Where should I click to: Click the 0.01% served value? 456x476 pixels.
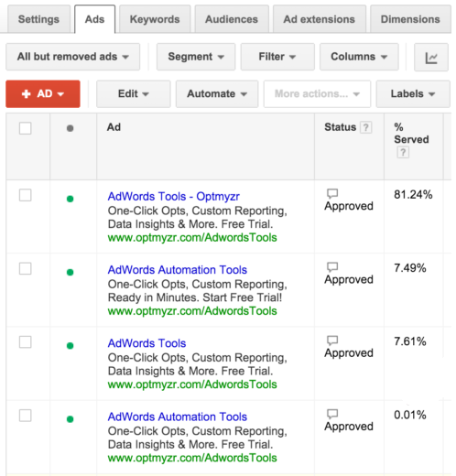click(x=410, y=415)
